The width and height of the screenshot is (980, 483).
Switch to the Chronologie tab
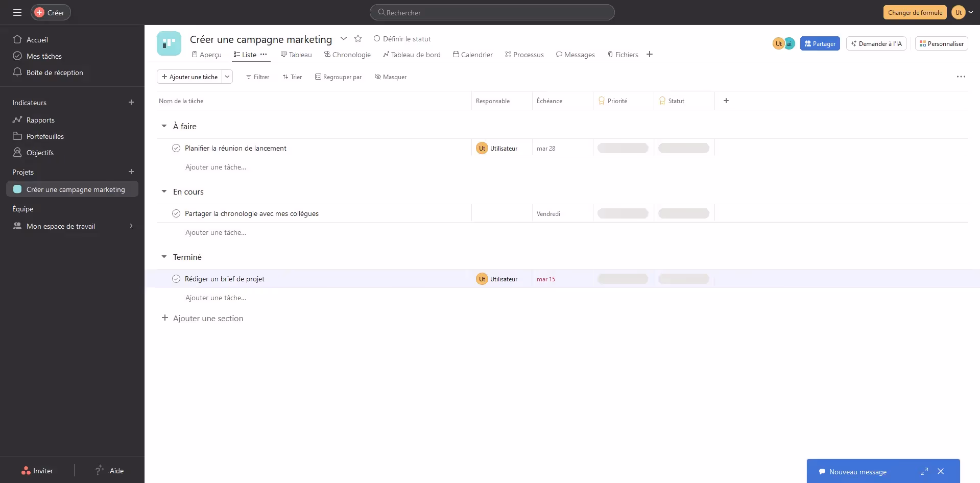(347, 55)
